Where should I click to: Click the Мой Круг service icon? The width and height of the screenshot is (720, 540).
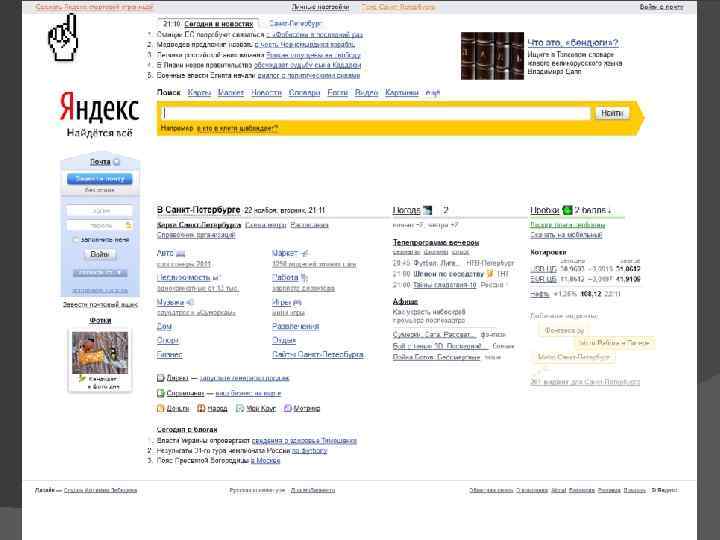(240, 408)
